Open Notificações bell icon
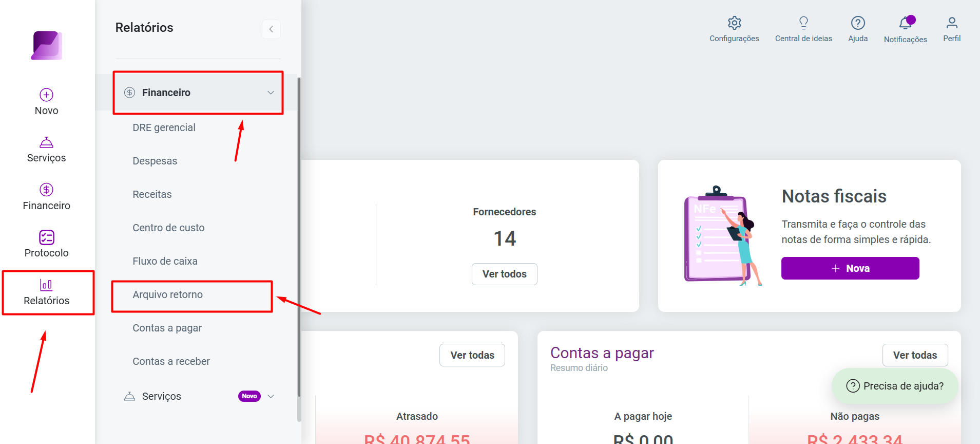980x444 pixels. coord(906,23)
